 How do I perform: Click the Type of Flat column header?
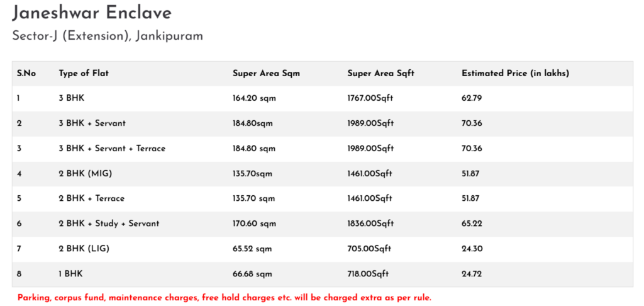pos(84,74)
